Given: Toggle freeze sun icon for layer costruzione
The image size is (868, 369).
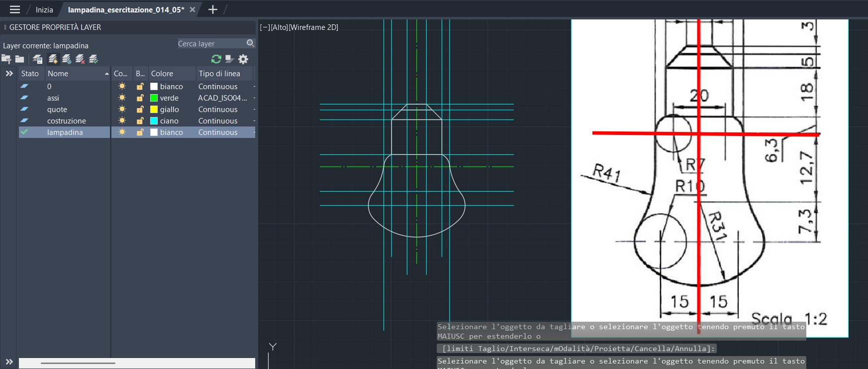Looking at the screenshot, I should 122,121.
